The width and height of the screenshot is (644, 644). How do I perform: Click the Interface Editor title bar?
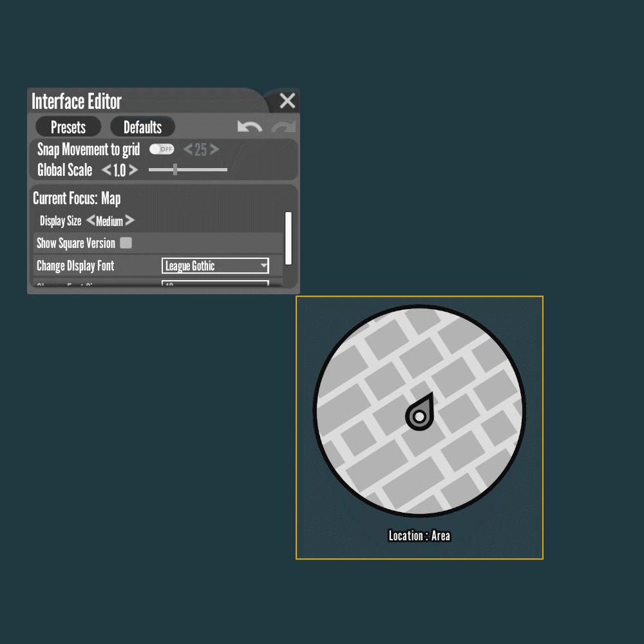(148, 101)
